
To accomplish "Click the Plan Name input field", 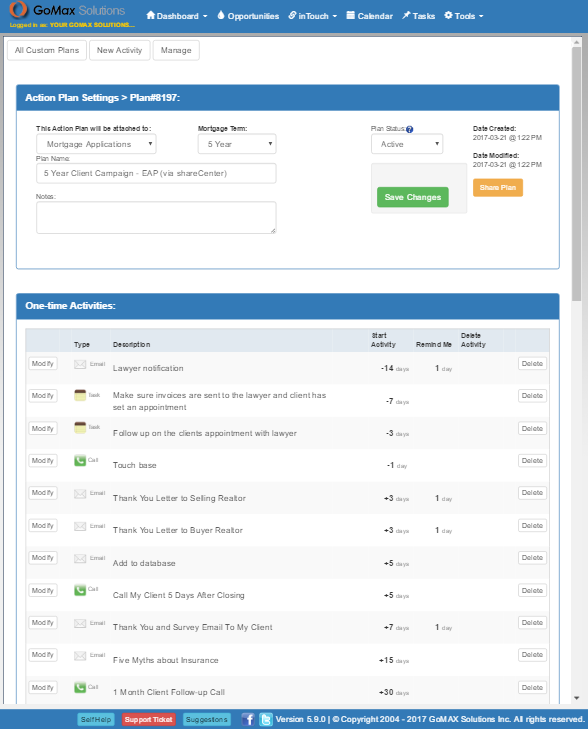I will pyautogui.click(x=156, y=173).
